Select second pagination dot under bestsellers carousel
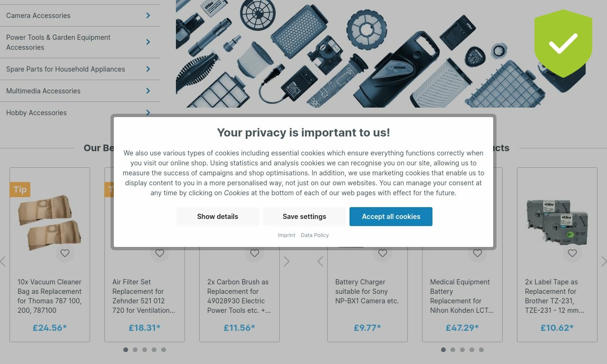This screenshot has height=364, width=607. tap(135, 350)
